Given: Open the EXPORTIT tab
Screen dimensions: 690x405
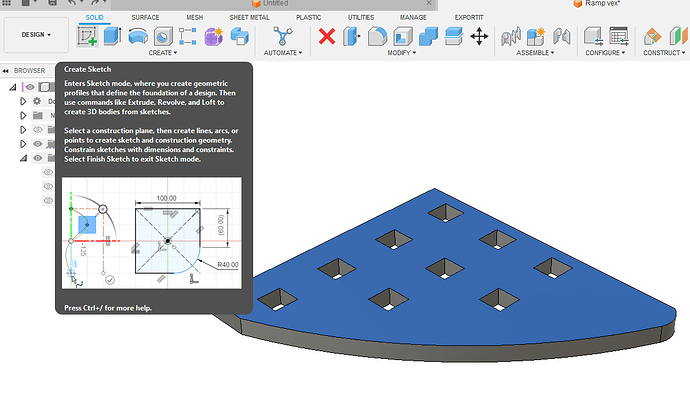Looking at the screenshot, I should tap(469, 18).
